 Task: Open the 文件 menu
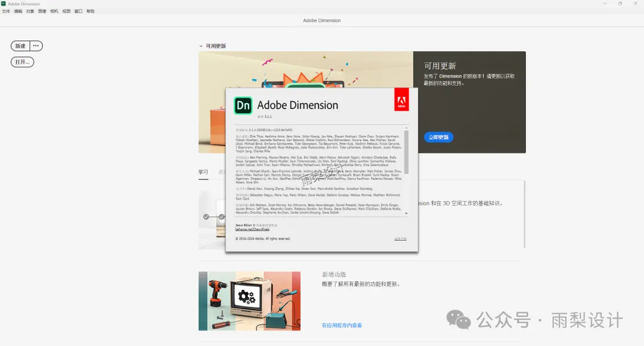tap(6, 11)
